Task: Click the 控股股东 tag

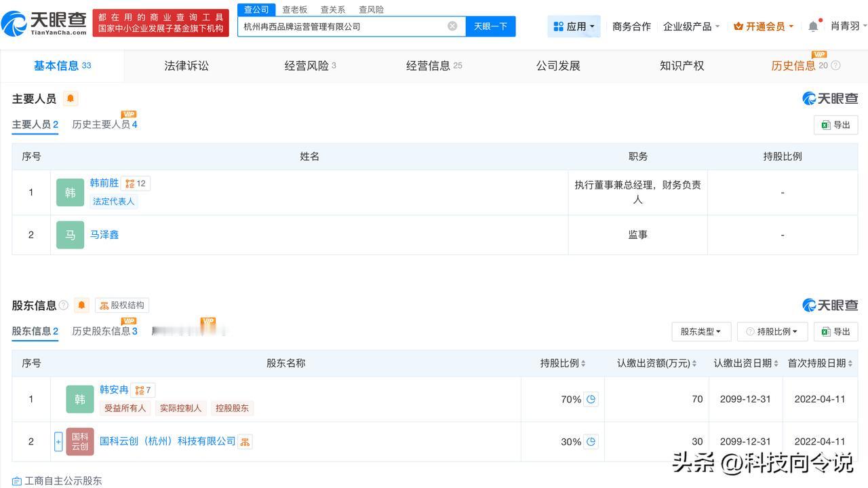Action: pos(232,409)
